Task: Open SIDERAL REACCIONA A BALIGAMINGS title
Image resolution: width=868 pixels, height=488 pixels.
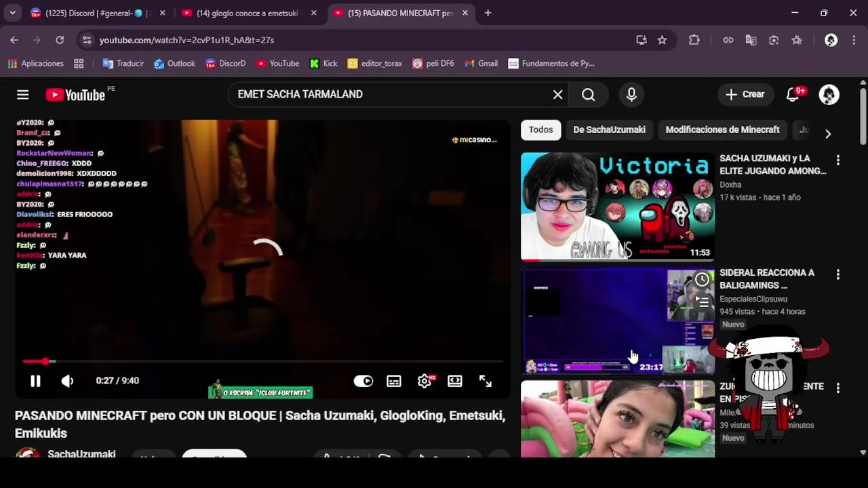Action: [x=767, y=279]
